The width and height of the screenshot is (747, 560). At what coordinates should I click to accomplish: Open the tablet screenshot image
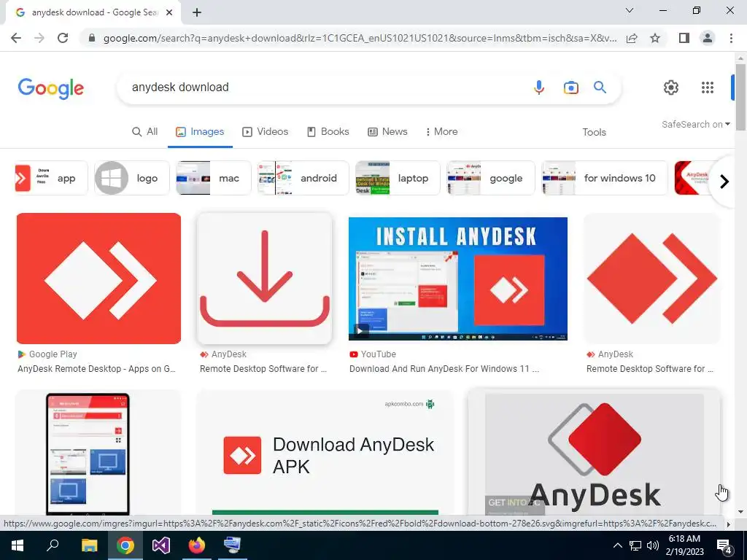(88, 454)
